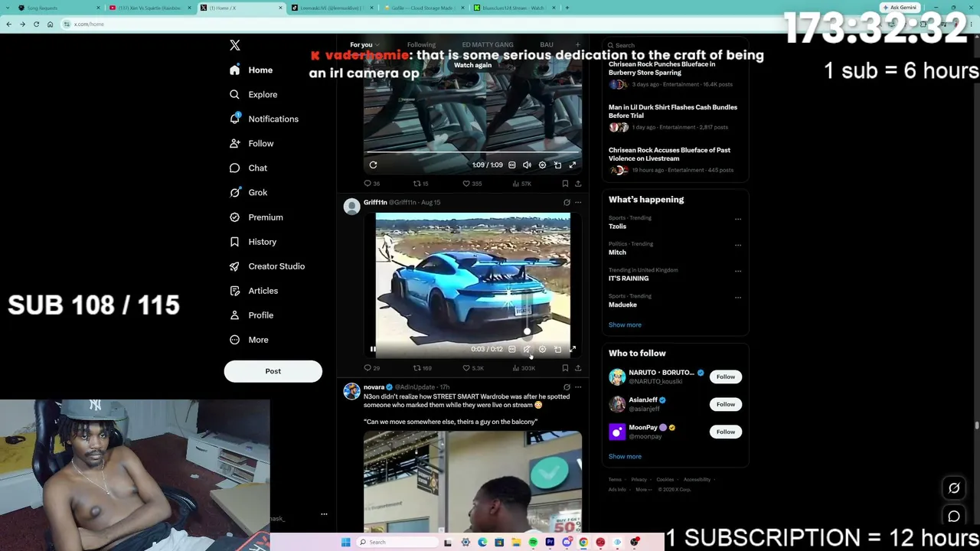Share Griff11n's post

[578, 368]
